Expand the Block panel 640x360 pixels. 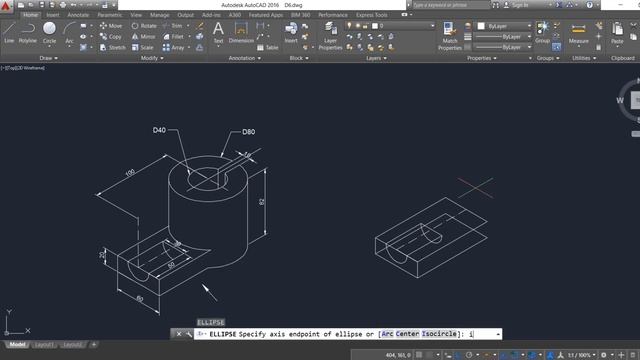(x=299, y=58)
